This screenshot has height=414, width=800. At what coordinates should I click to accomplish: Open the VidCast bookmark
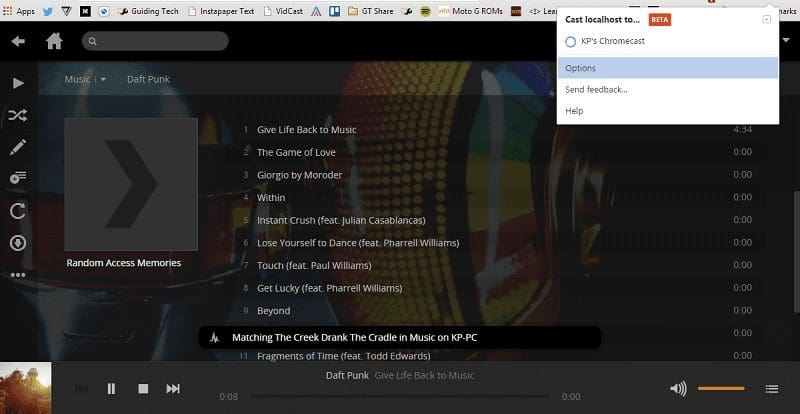click(x=282, y=11)
